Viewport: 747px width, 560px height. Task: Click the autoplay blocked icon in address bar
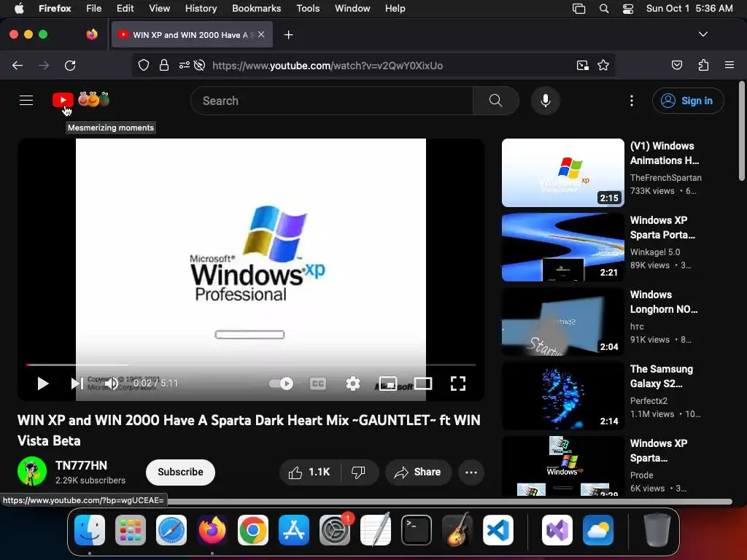200,65
